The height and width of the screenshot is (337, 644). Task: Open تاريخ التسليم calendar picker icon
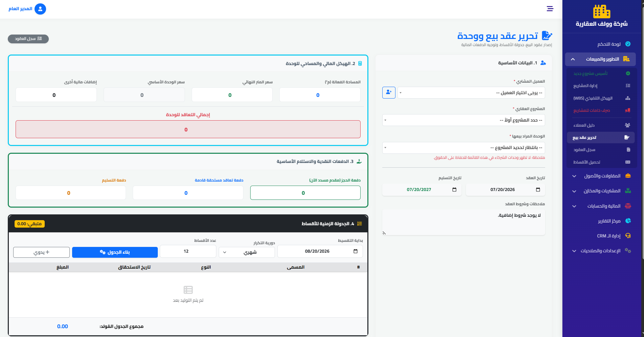[x=454, y=190]
